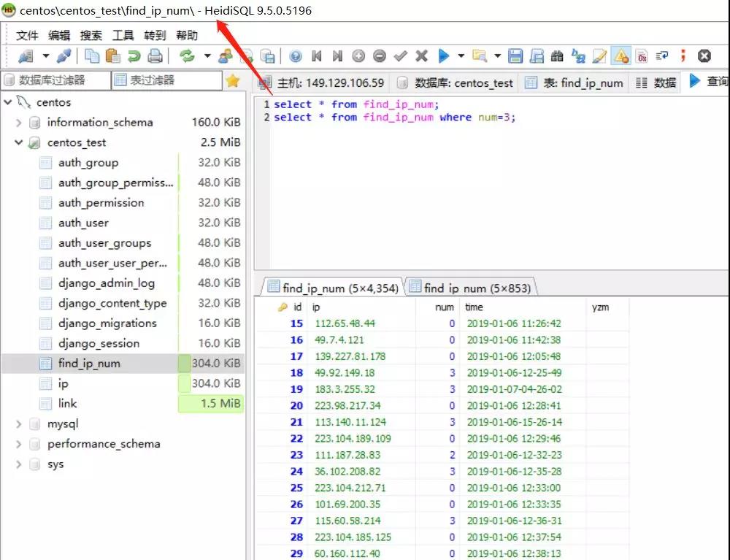730x560 pixels.
Task: Select auth_group table in tree
Action: click(x=88, y=163)
